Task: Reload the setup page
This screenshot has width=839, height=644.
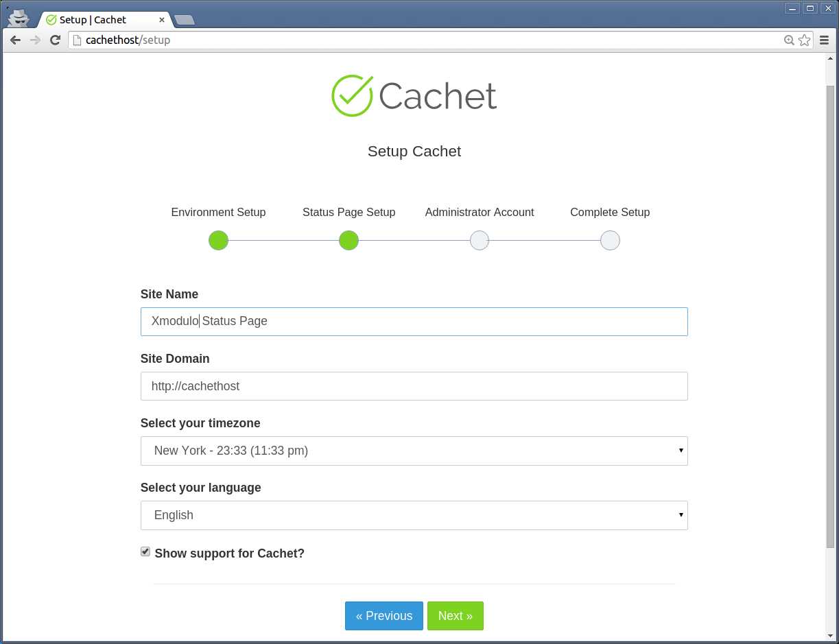Action: click(x=56, y=40)
